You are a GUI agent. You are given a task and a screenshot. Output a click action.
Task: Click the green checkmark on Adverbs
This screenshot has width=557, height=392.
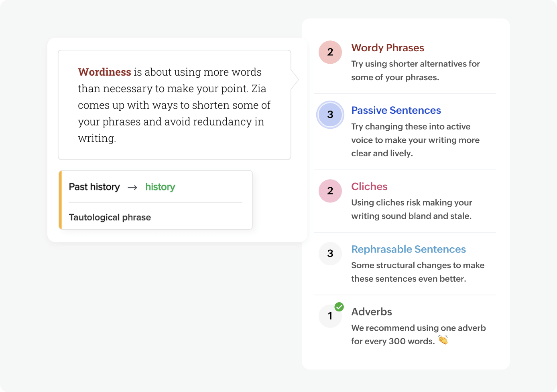[x=339, y=307]
